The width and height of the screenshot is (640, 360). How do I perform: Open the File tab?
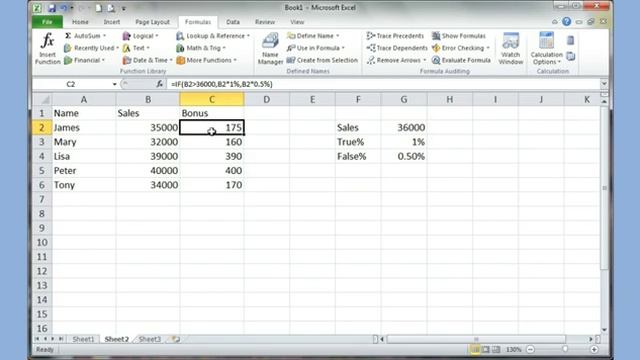tap(47, 22)
